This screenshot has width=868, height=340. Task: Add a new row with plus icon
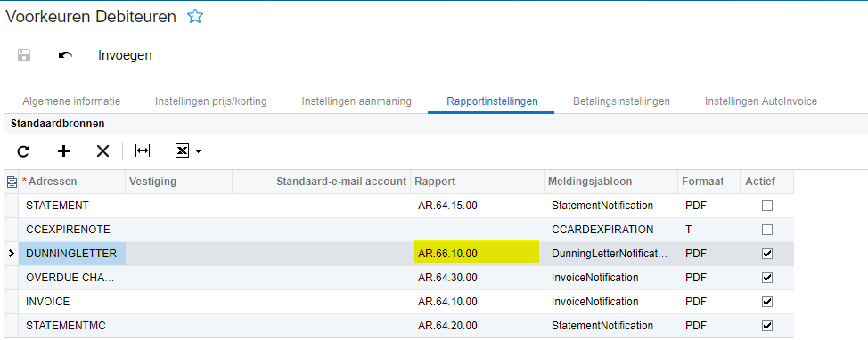click(x=63, y=151)
